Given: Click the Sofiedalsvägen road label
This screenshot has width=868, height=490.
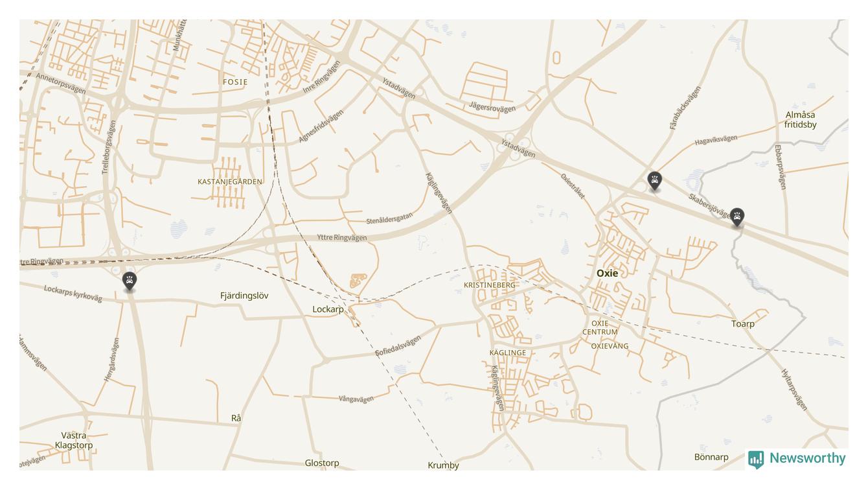Looking at the screenshot, I should click(398, 345).
